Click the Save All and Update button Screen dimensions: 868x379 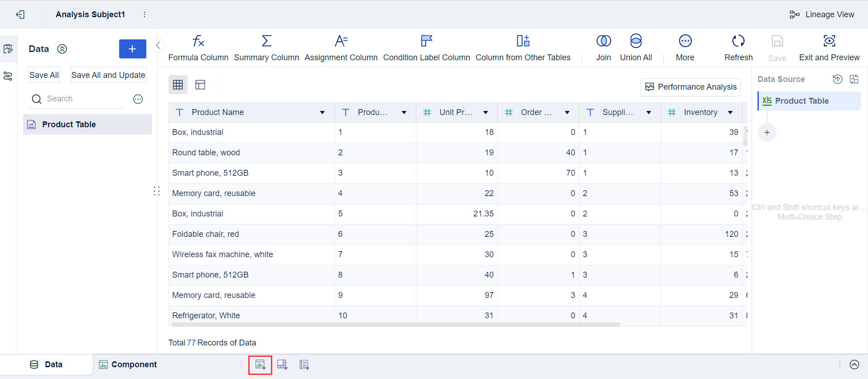click(x=108, y=75)
